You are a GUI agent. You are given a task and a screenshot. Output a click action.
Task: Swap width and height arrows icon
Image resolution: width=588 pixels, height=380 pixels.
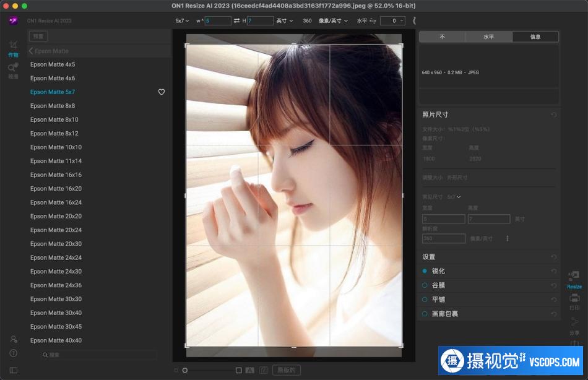pos(236,20)
